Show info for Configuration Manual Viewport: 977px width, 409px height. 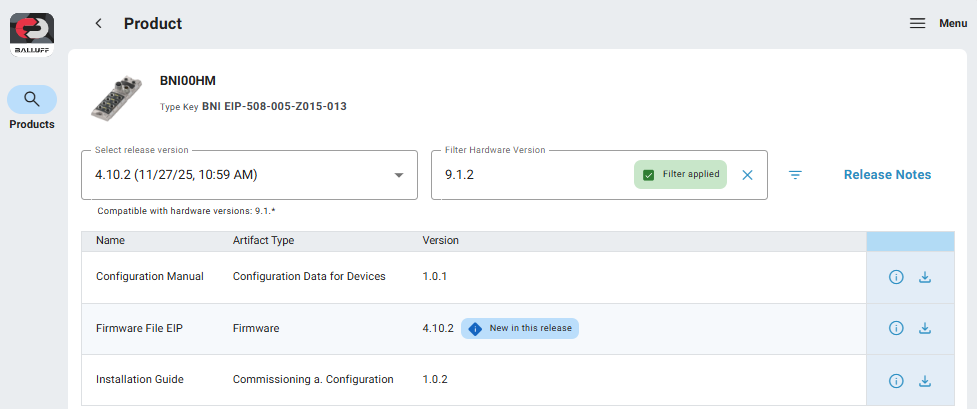[896, 277]
